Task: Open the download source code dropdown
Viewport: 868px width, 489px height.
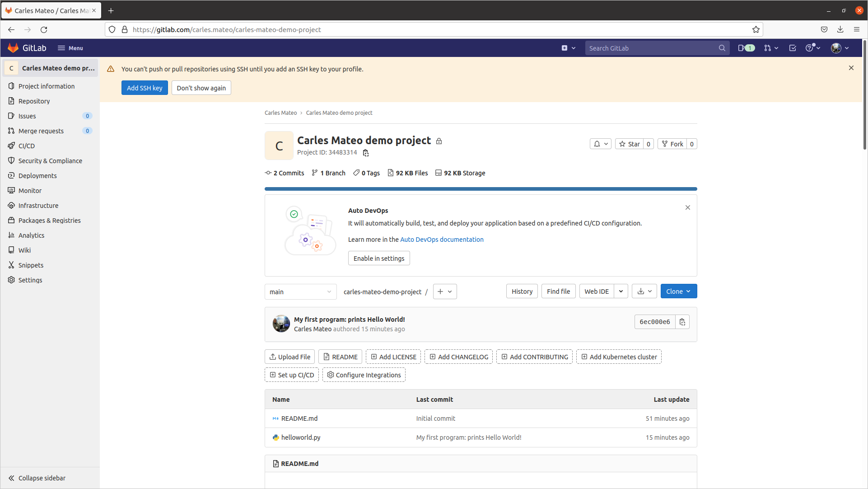Action: (x=644, y=292)
